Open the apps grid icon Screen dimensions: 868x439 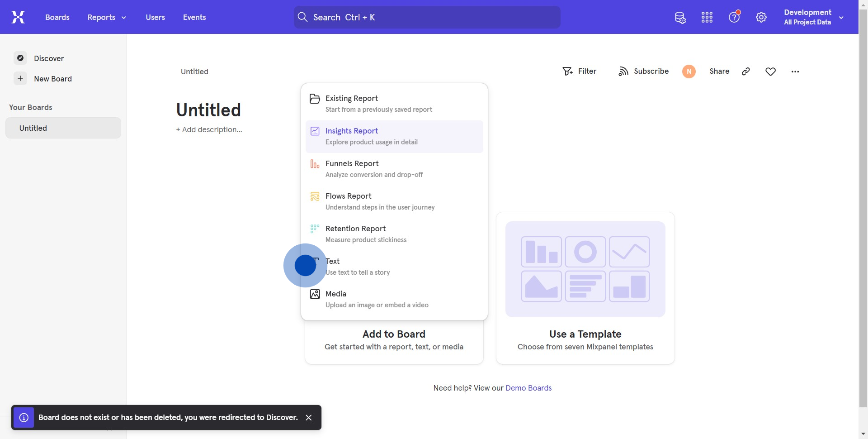(x=707, y=18)
